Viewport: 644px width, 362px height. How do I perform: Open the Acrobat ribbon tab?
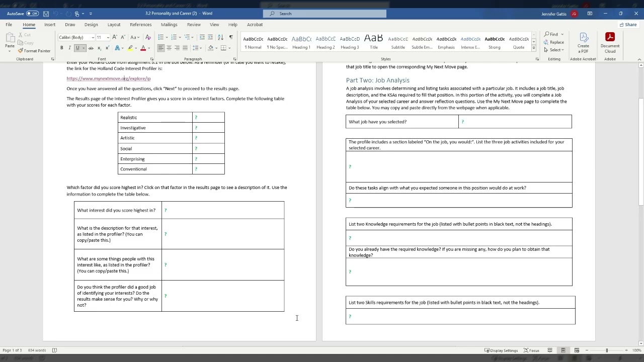(x=255, y=25)
